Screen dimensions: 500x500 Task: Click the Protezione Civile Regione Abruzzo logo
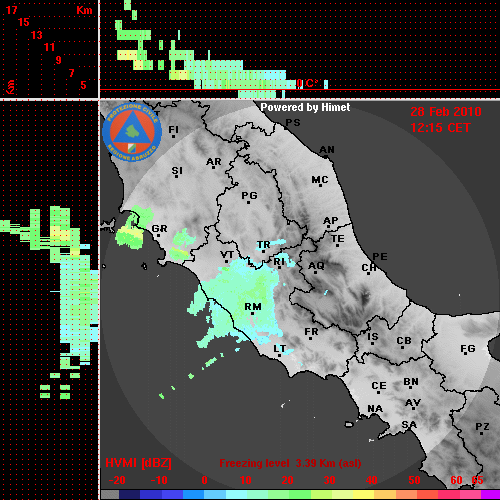click(x=132, y=132)
